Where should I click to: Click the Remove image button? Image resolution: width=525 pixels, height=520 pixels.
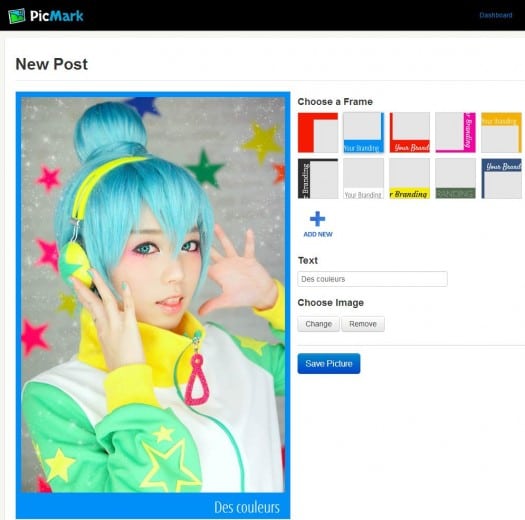coord(363,324)
